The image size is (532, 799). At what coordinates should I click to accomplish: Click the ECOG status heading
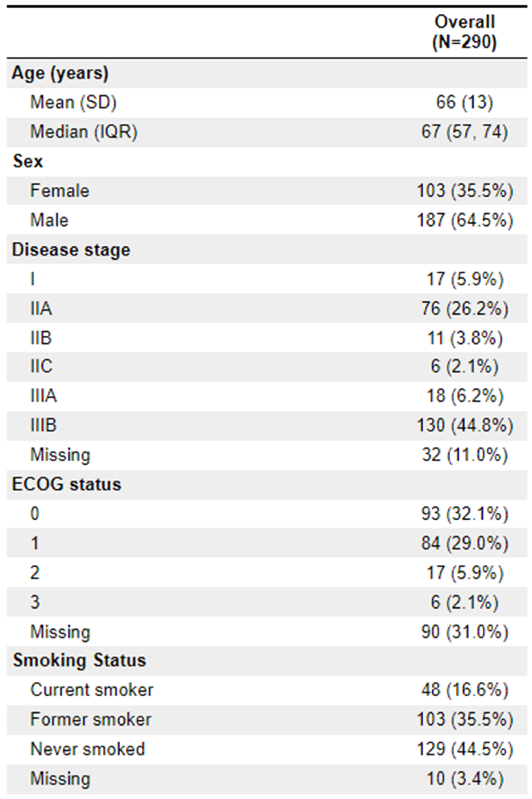coord(67,484)
